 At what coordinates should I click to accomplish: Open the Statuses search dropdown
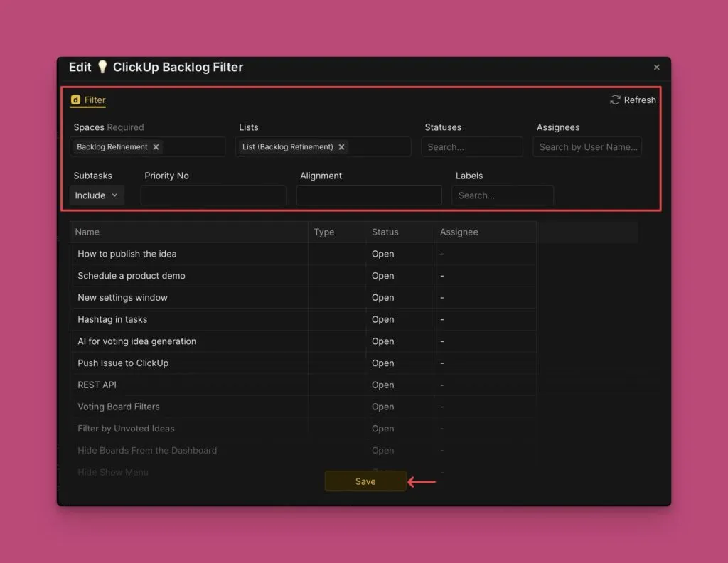pos(471,147)
